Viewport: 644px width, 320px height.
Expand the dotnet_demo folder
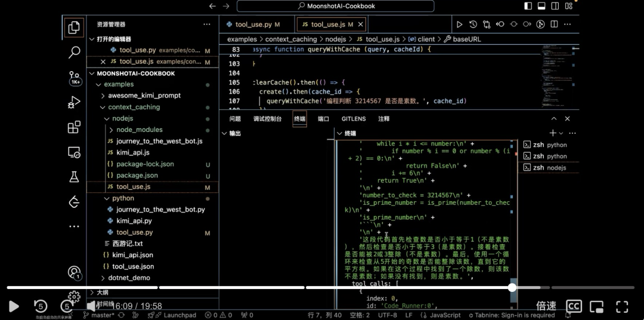[x=129, y=278]
